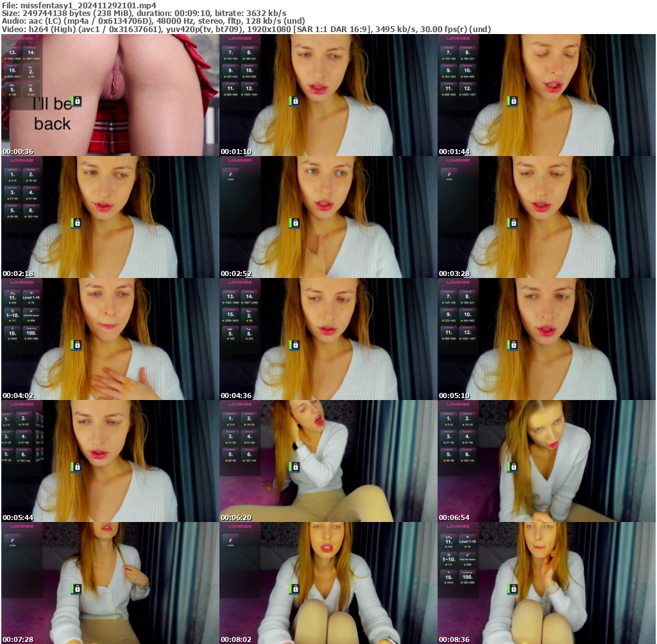657x644 pixels.
Task: Toggle the Lovense lock on the 00:05:10 frame
Action: coord(514,345)
